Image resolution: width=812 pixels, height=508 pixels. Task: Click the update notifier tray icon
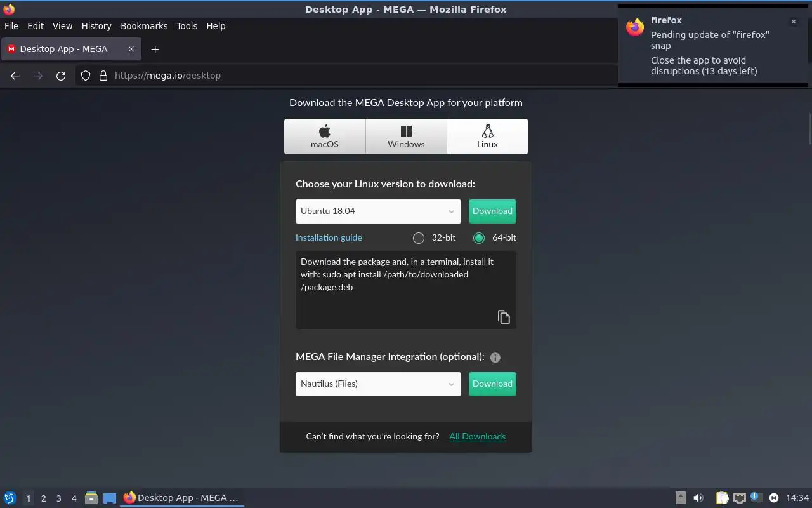pos(756,497)
